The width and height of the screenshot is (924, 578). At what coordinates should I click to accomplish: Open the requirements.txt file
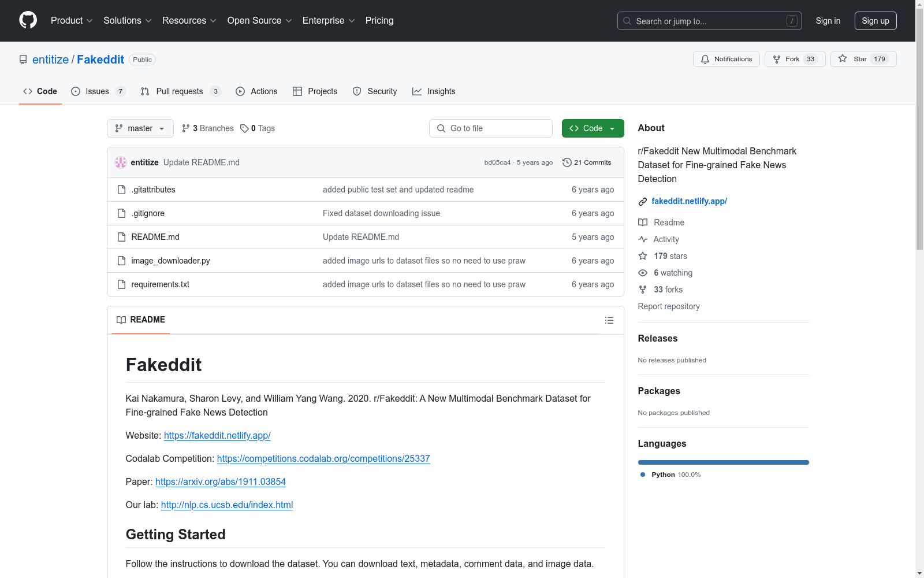tap(161, 284)
